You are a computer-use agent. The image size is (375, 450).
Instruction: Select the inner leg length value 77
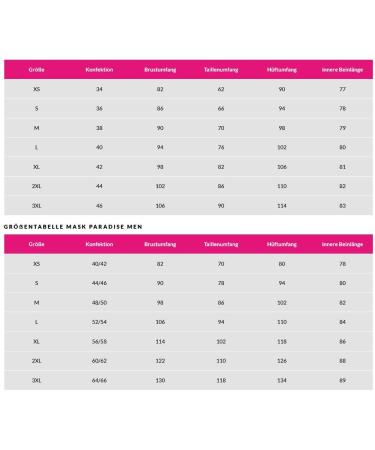pyautogui.click(x=342, y=89)
